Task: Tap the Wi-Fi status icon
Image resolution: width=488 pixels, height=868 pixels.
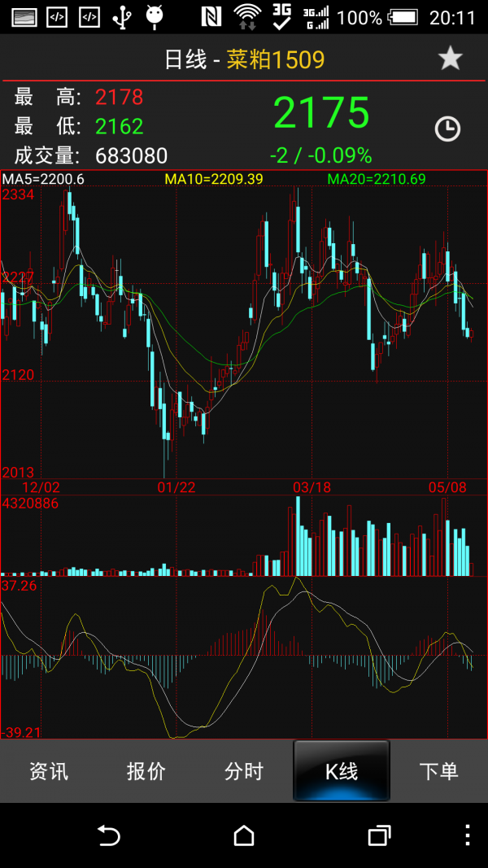Action: pyautogui.click(x=247, y=18)
